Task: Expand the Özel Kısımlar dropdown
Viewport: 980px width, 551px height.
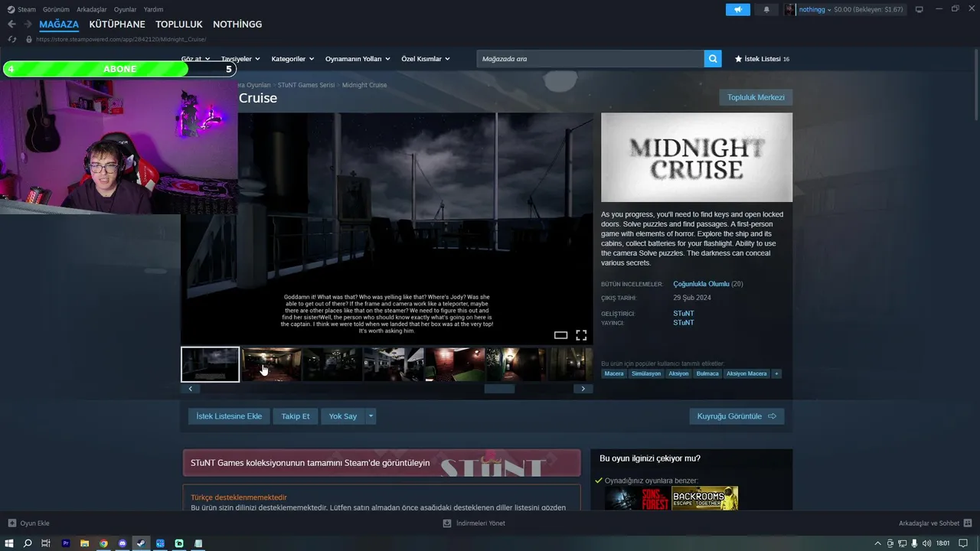Action: pos(426,59)
